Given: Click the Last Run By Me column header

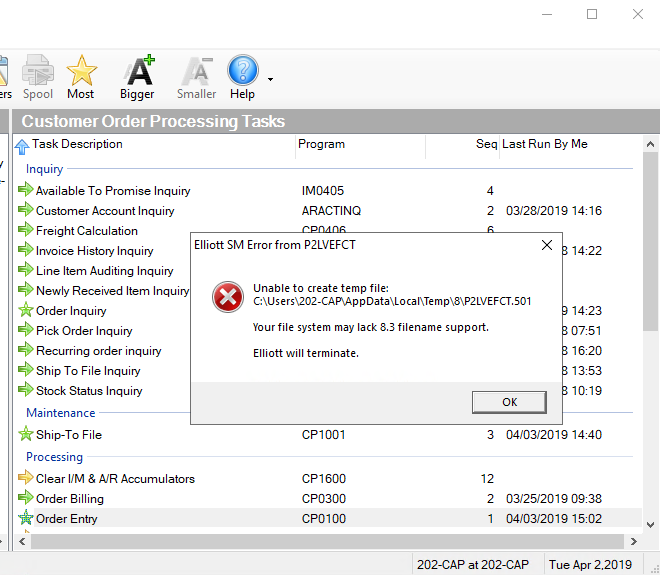Looking at the screenshot, I should pos(545,144).
